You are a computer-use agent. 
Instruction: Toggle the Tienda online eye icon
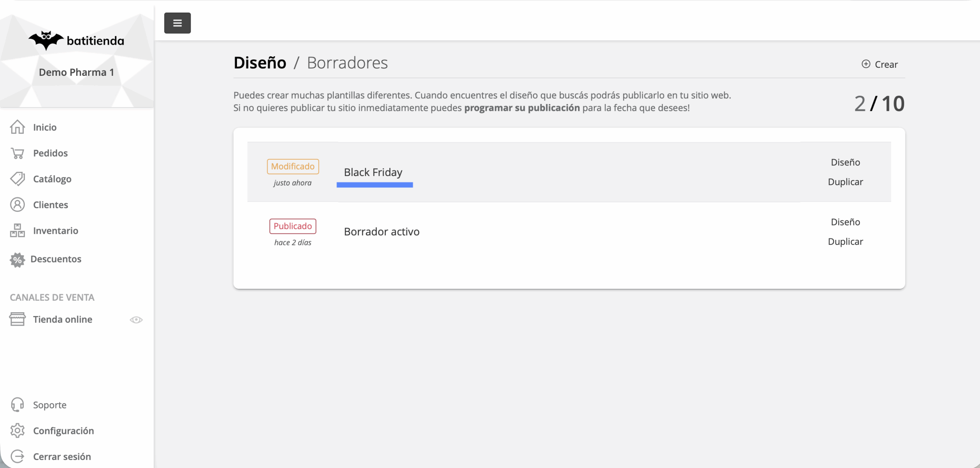136,320
